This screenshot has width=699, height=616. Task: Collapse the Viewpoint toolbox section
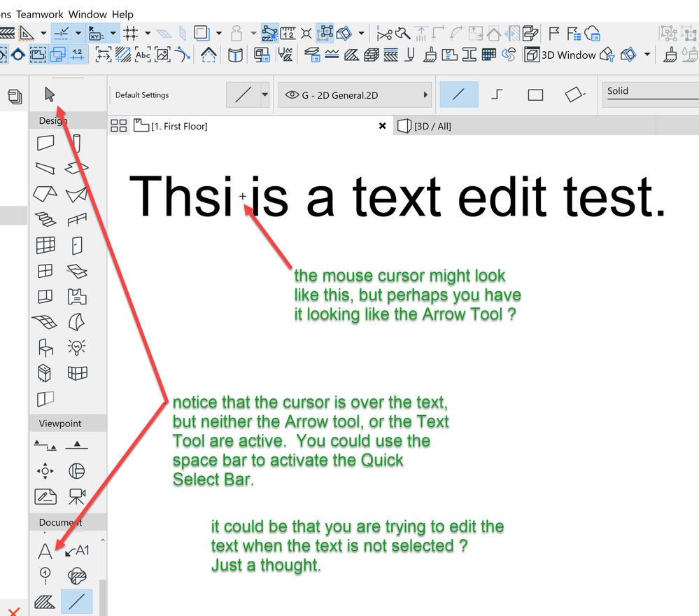coord(68,423)
